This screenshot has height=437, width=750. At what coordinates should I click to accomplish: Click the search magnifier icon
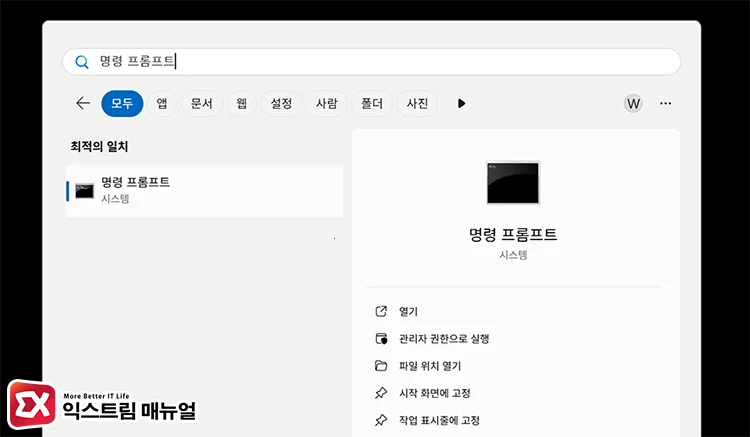point(82,62)
